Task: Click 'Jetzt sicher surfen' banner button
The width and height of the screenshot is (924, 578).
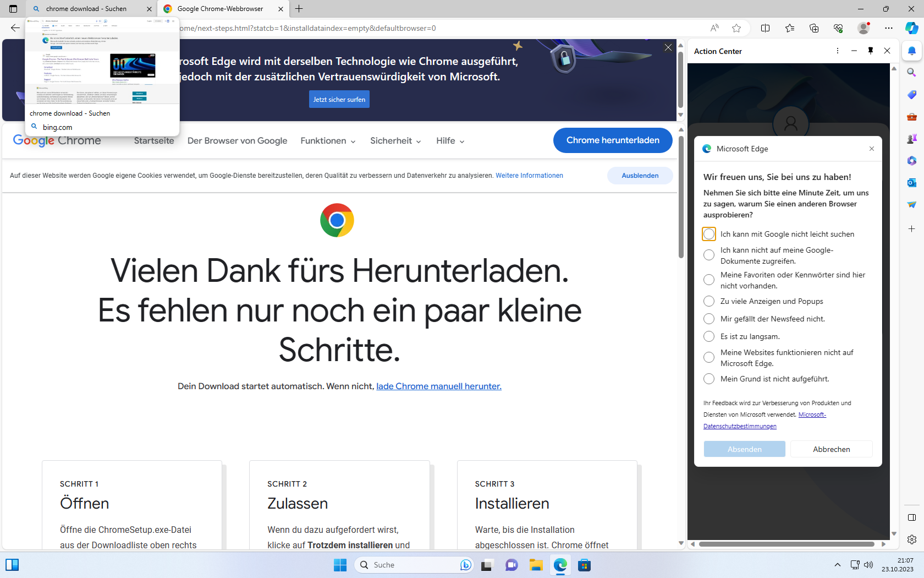Action: point(339,99)
